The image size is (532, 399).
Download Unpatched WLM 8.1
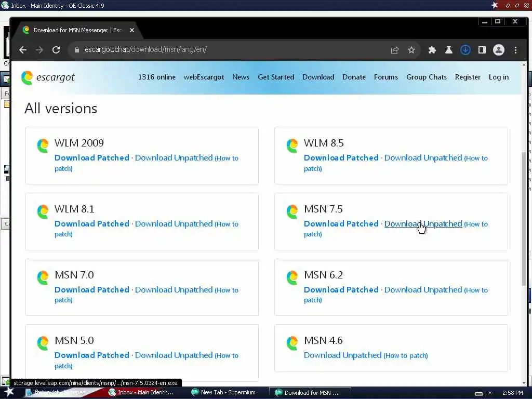[x=174, y=224]
